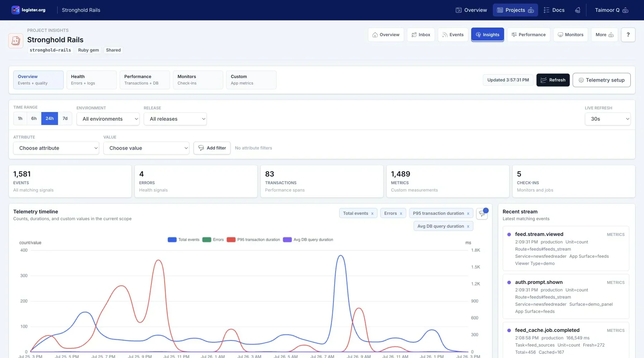644x358 pixels.
Task: Open the Choose attribute dropdown
Action: (x=56, y=148)
